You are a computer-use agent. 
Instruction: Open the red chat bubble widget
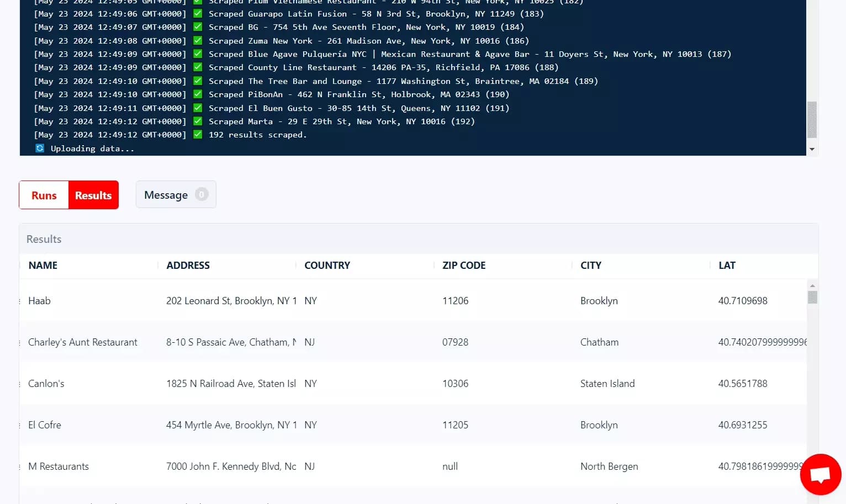click(821, 474)
